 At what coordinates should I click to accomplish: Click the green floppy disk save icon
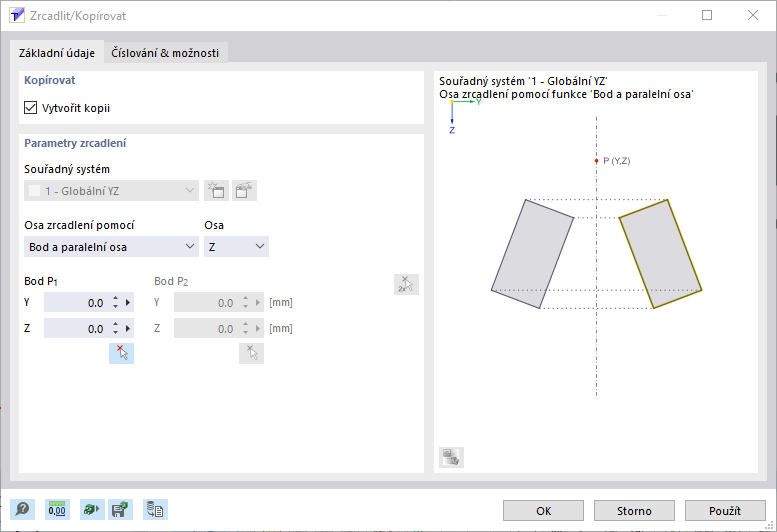(x=120, y=510)
